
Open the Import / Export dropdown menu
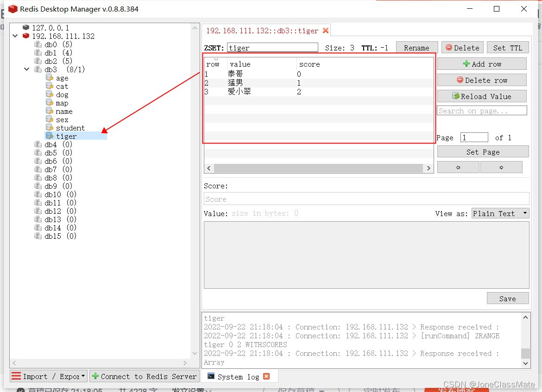49,376
